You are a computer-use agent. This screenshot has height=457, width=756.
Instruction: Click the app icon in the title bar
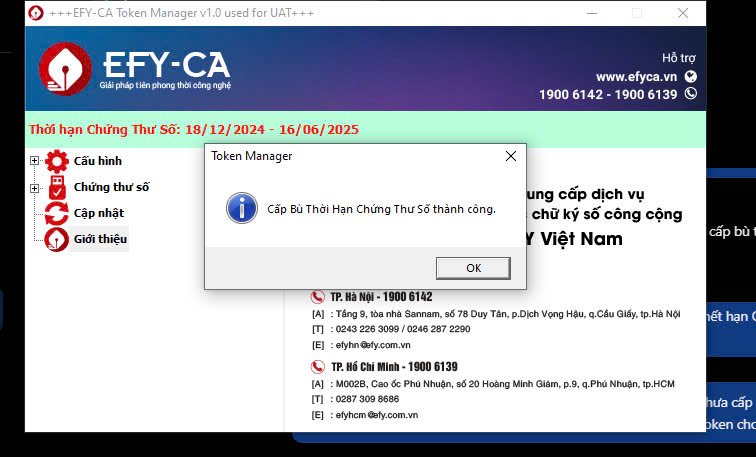36,13
